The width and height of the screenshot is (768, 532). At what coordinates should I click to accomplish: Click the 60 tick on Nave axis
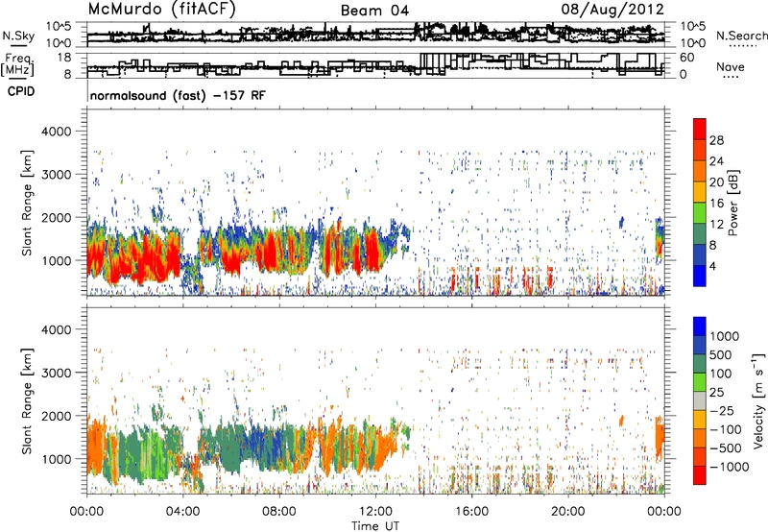[x=687, y=58]
